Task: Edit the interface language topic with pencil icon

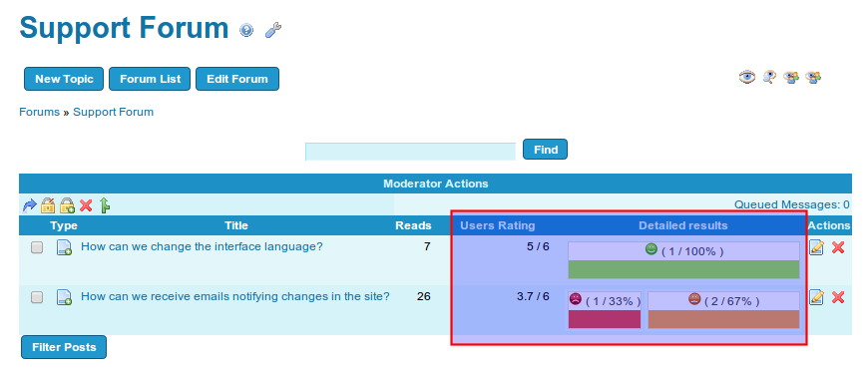Action: 816,247
